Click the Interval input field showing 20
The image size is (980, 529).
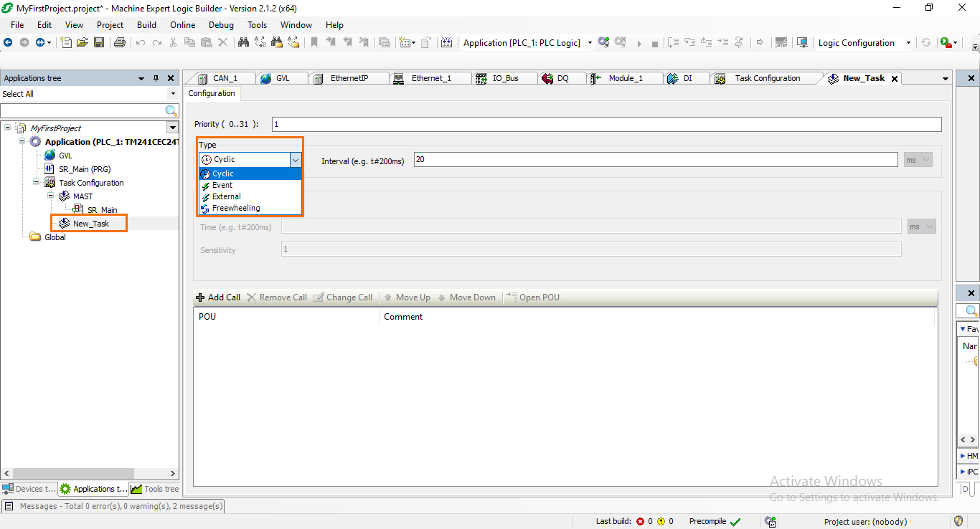click(x=656, y=160)
